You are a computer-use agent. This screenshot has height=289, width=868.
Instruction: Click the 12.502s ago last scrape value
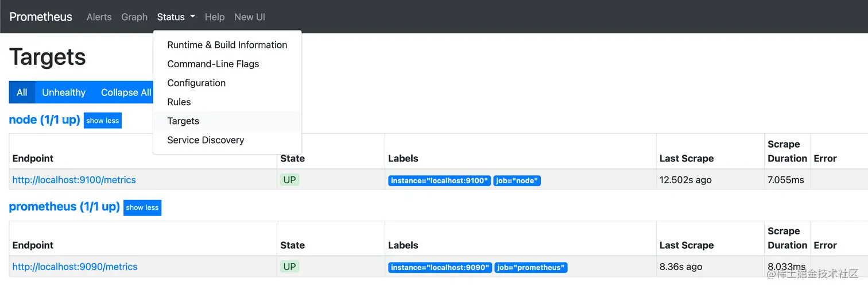tap(685, 180)
